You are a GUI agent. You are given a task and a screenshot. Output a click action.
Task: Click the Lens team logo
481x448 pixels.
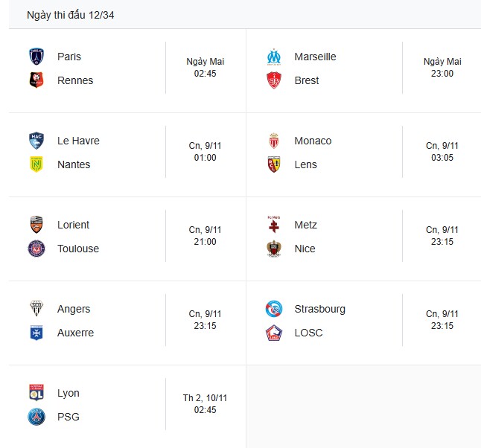pos(274,164)
